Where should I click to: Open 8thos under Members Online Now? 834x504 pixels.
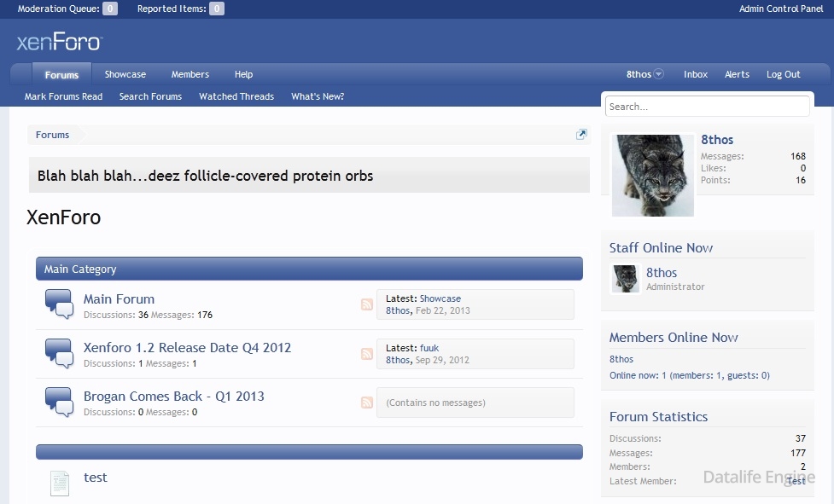(621, 359)
